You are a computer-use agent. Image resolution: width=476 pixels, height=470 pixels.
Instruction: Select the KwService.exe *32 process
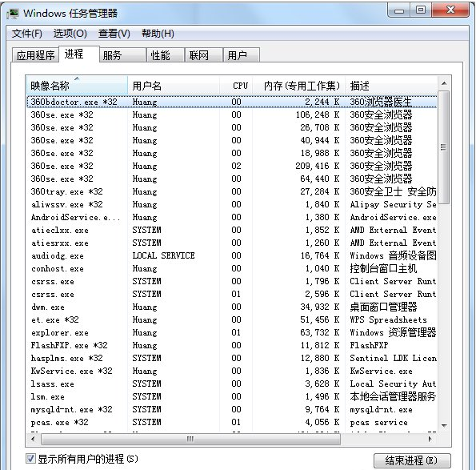[232, 371]
